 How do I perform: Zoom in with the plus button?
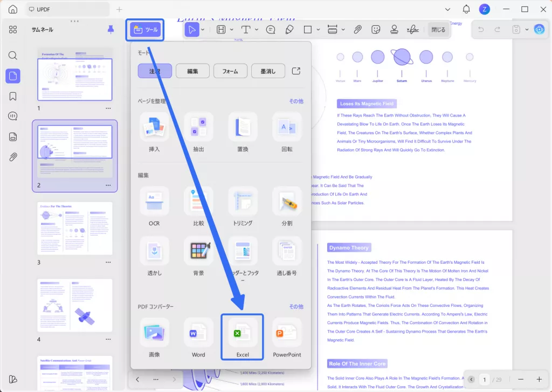click(539, 379)
